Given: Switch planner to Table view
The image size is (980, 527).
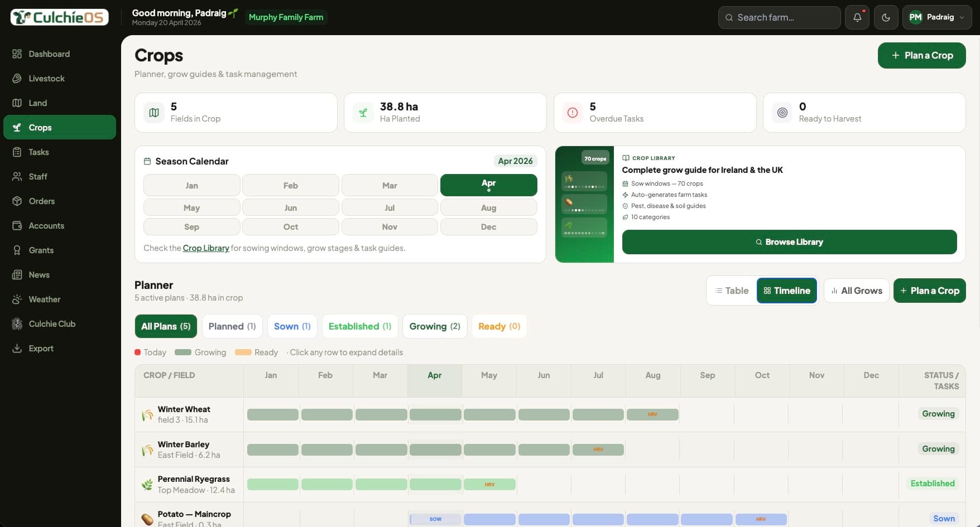Looking at the screenshot, I should 732,291.
